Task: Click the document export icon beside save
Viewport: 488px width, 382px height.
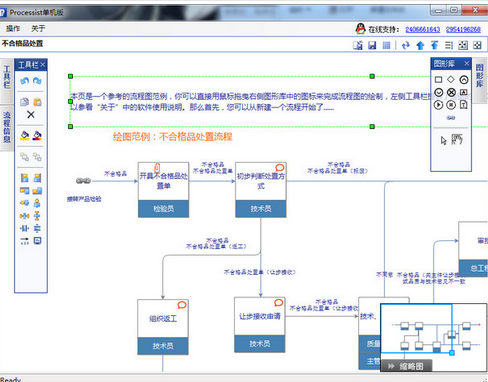Action: (x=358, y=45)
